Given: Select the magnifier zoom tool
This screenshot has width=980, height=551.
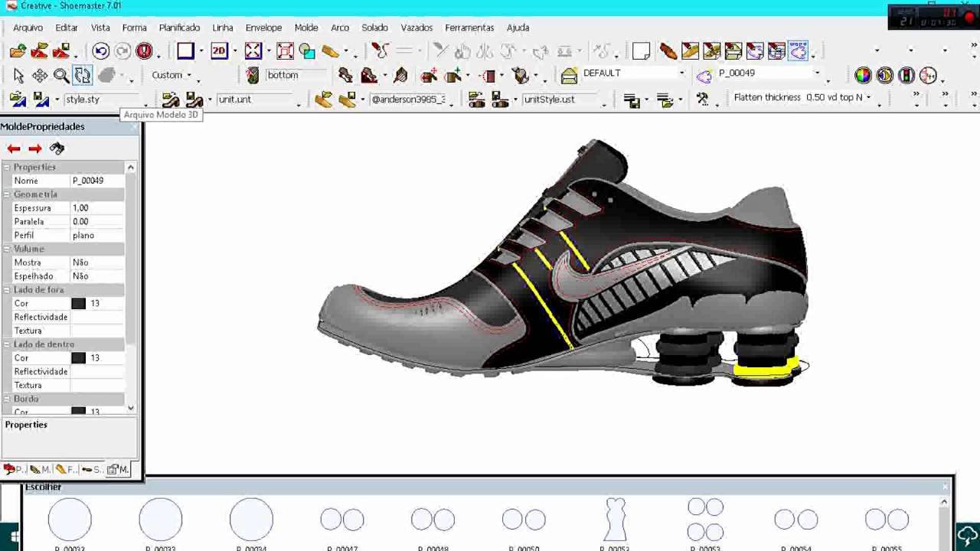Looking at the screenshot, I should tap(61, 75).
